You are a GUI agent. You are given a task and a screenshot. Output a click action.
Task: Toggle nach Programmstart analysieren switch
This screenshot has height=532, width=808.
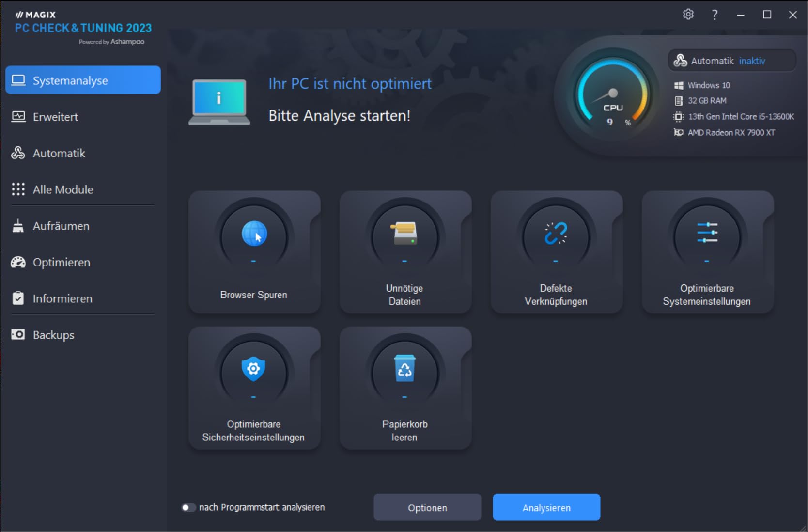point(188,507)
